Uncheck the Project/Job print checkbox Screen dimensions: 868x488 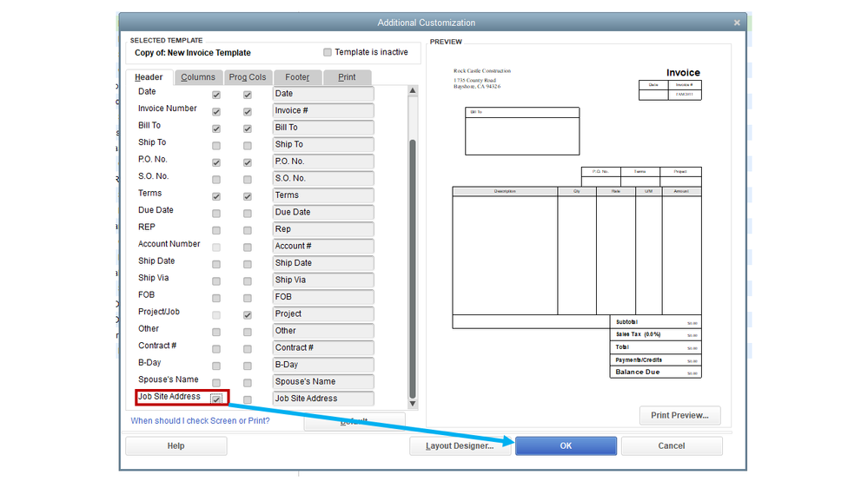248,315
